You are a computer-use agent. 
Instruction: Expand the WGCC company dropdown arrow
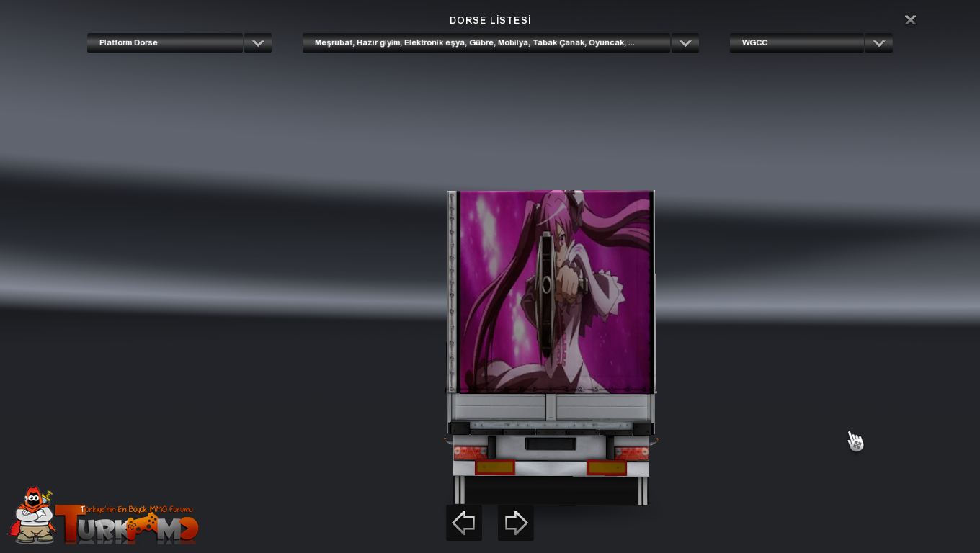(878, 43)
